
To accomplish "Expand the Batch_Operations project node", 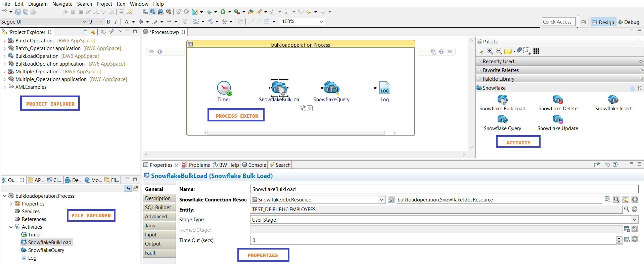I will coord(4,41).
